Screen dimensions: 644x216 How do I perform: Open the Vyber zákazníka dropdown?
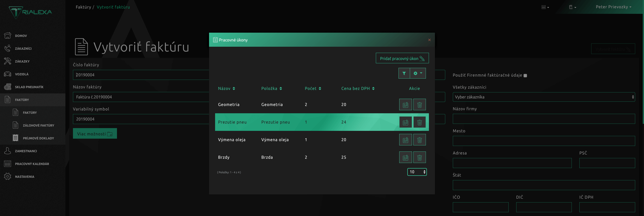[x=544, y=97]
